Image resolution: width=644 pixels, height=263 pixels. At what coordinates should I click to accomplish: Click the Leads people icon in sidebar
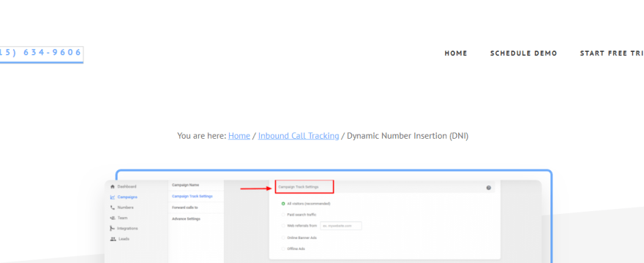[x=113, y=239]
